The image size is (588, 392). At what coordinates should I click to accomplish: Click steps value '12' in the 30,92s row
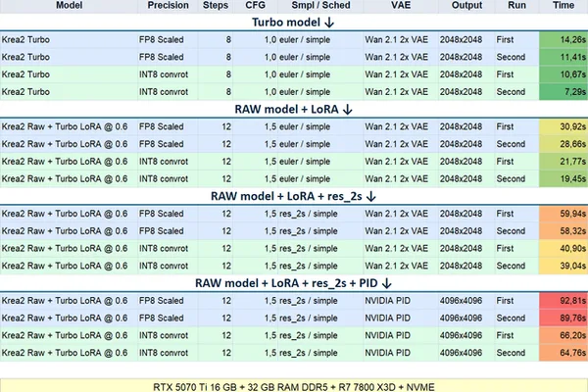[x=226, y=126]
